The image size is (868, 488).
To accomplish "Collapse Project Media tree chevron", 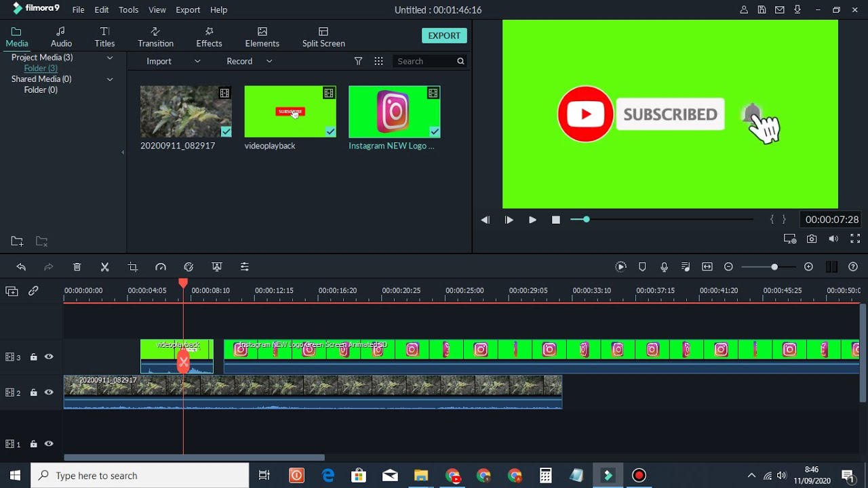I will coord(109,58).
